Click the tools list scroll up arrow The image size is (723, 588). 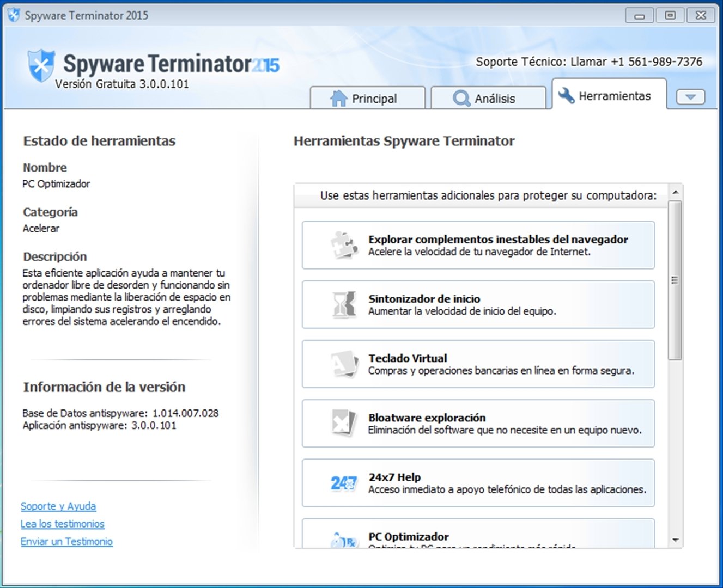click(x=676, y=192)
